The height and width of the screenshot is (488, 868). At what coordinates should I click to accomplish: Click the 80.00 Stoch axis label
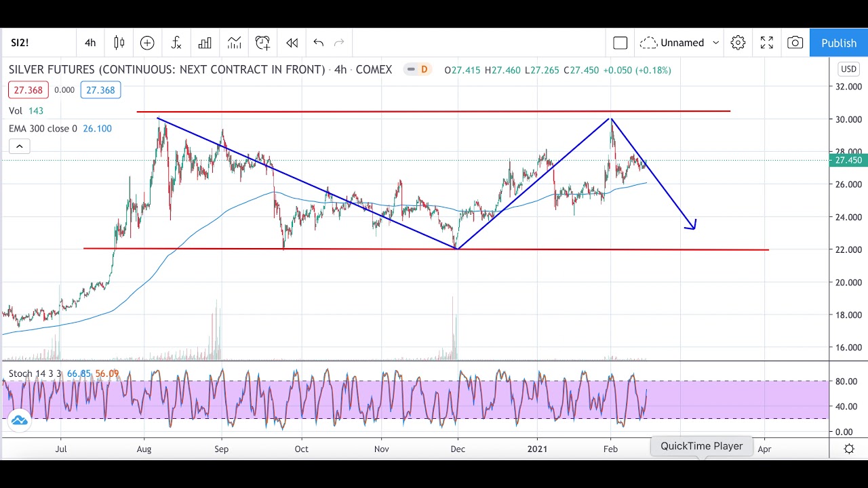(x=845, y=382)
